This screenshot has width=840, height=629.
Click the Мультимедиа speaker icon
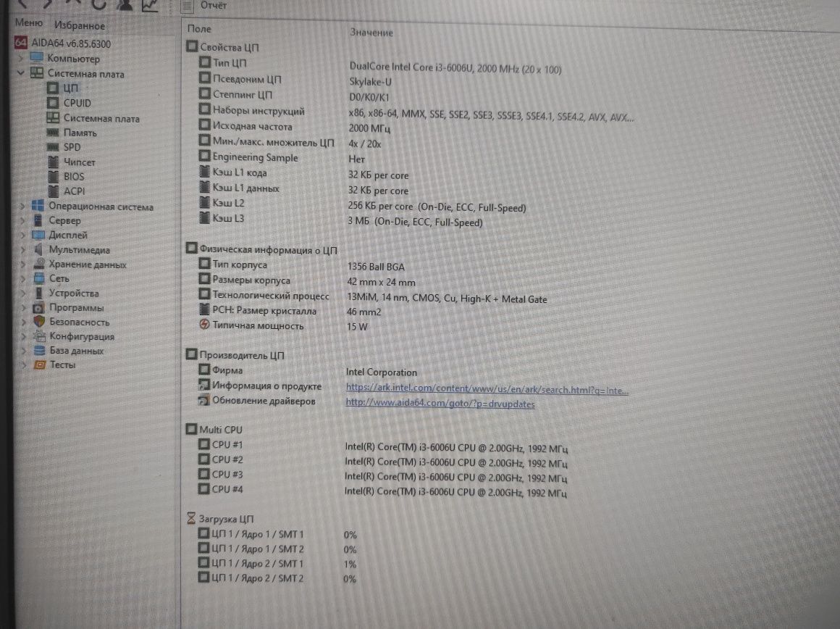coord(38,249)
